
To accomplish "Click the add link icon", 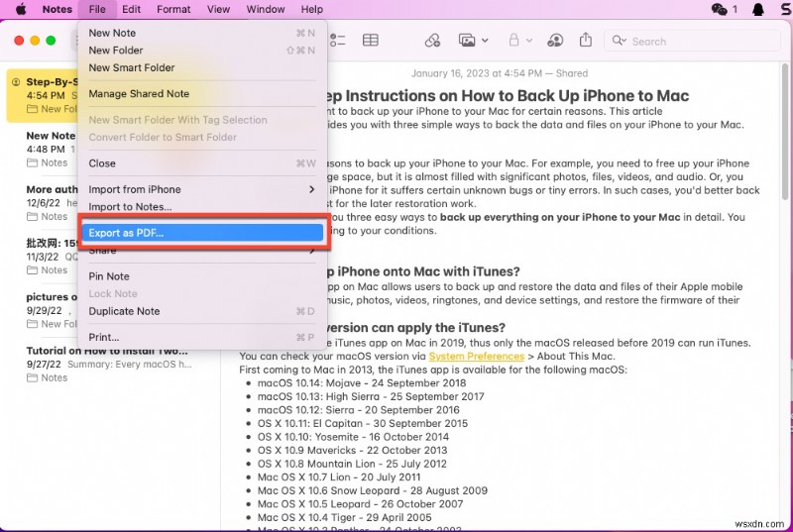I will pos(432,41).
